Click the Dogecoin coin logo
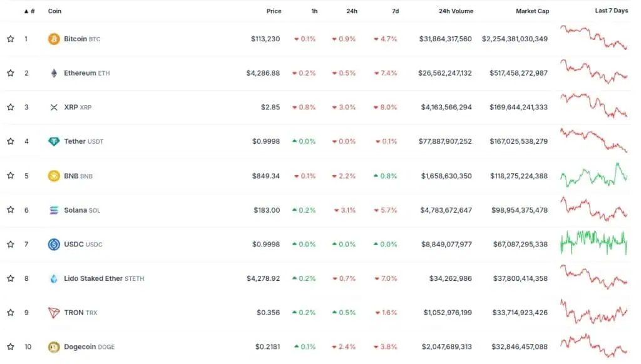The height and width of the screenshot is (364, 641). [54, 347]
